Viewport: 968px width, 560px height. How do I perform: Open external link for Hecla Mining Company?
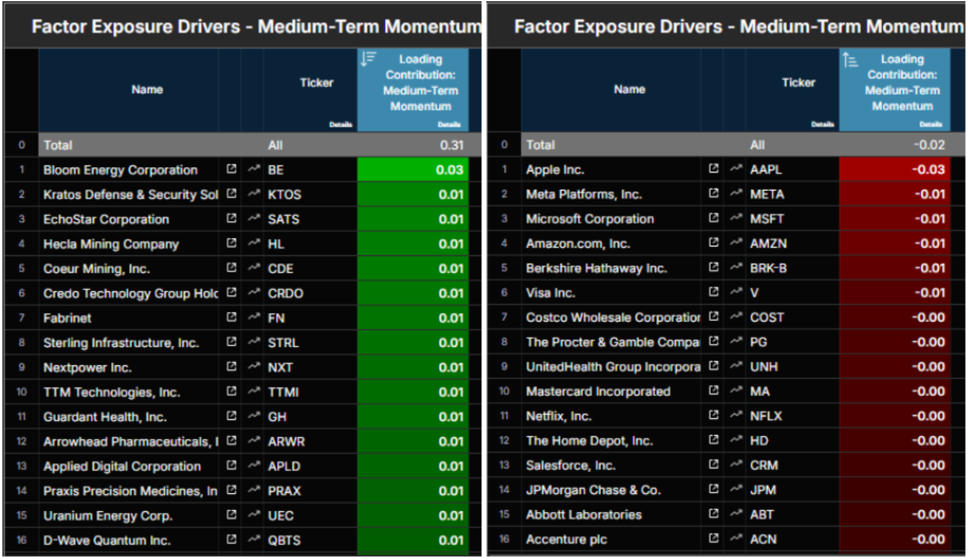coord(231,243)
